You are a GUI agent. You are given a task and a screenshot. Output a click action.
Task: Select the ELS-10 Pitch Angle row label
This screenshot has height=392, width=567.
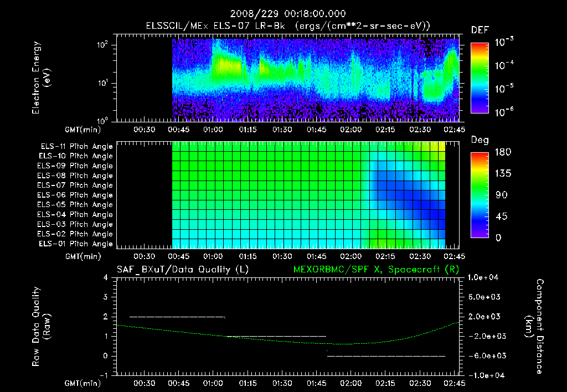76,156
